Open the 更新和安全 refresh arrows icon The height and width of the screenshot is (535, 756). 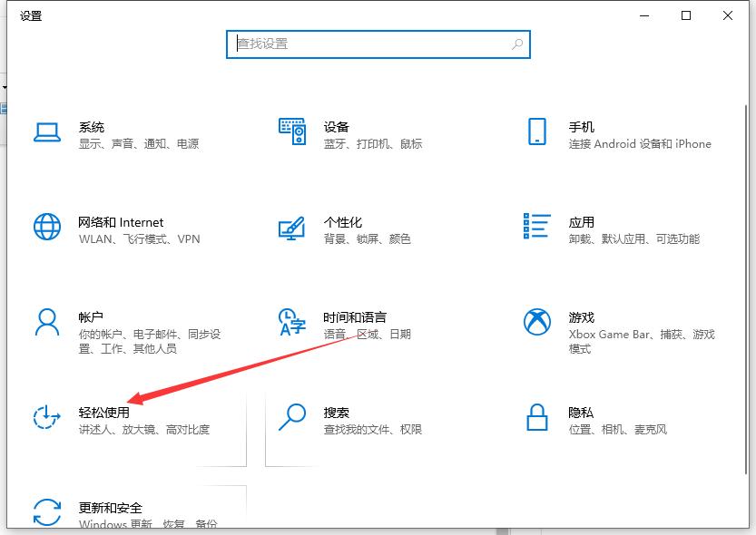47,512
